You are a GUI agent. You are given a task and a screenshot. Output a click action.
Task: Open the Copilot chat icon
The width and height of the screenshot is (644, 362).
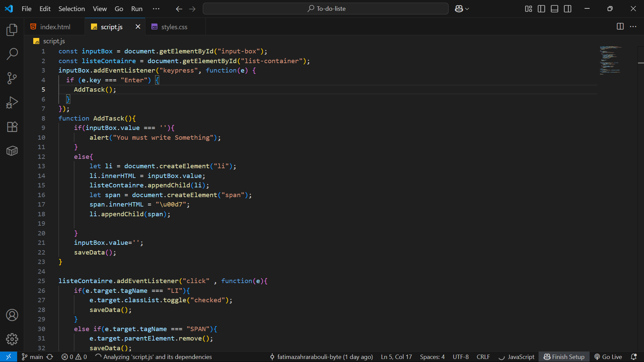459,9
